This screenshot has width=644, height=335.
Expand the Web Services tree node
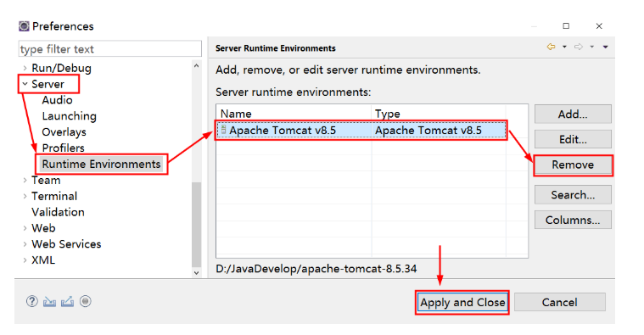coord(25,244)
